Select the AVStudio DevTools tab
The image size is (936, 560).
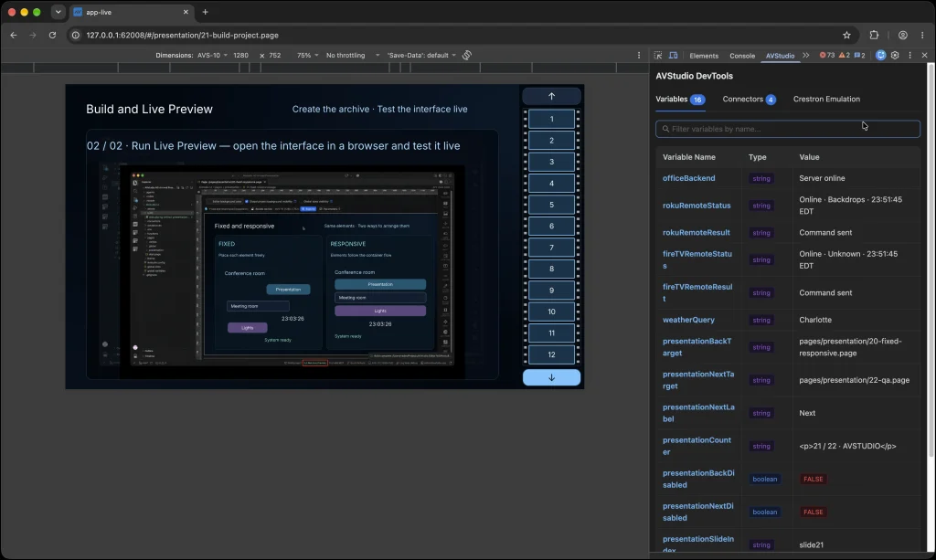[780, 56]
